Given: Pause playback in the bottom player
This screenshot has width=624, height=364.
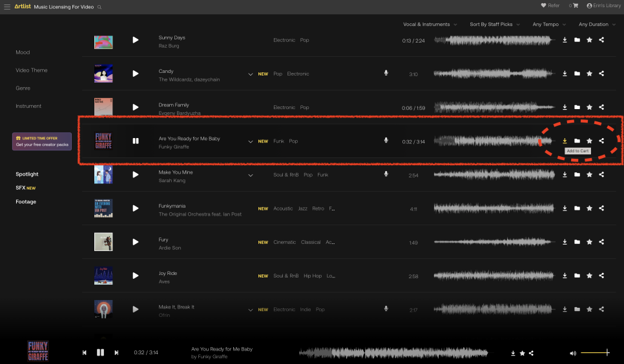Looking at the screenshot, I should click(x=100, y=352).
